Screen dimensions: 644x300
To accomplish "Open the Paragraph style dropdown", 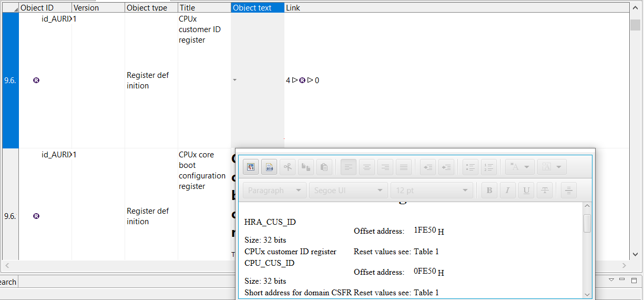I will point(274,191).
